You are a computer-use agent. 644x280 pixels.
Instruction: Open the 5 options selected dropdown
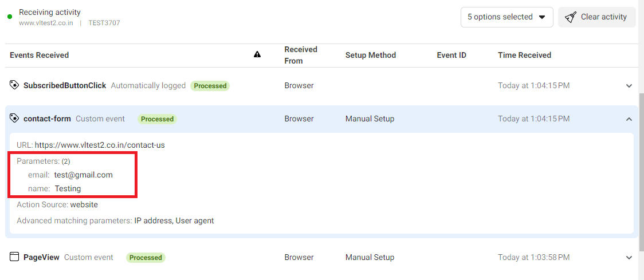tap(506, 17)
